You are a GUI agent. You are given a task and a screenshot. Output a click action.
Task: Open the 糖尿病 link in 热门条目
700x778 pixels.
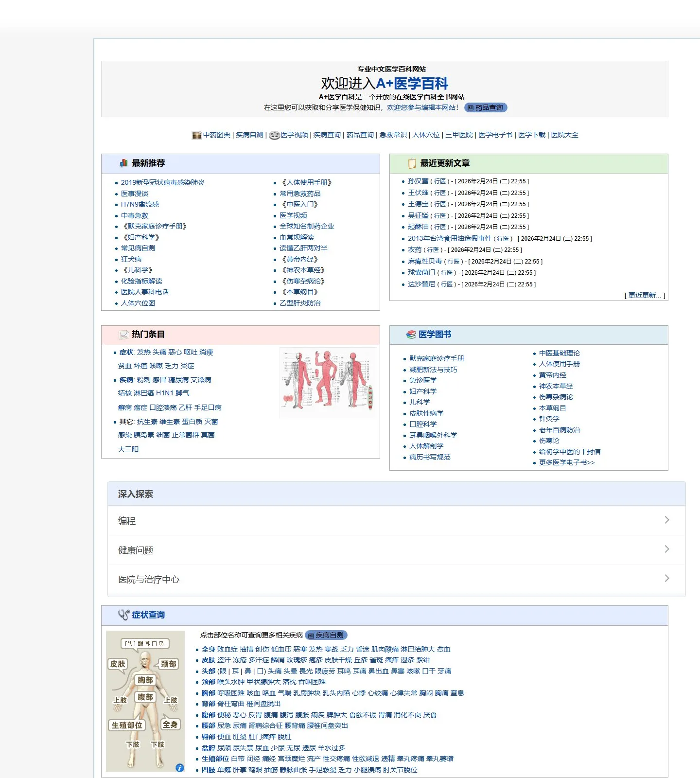178,380
